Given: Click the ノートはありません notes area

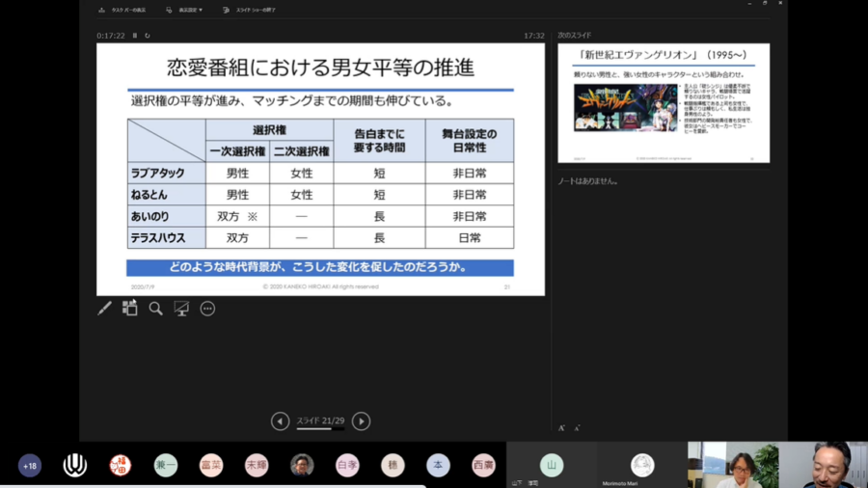Looking at the screenshot, I should click(588, 181).
